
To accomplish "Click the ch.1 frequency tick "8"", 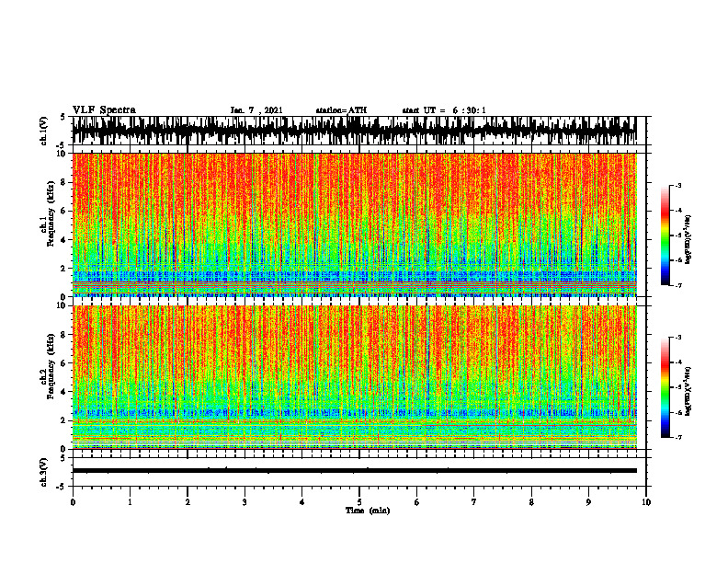I will coord(63,182).
